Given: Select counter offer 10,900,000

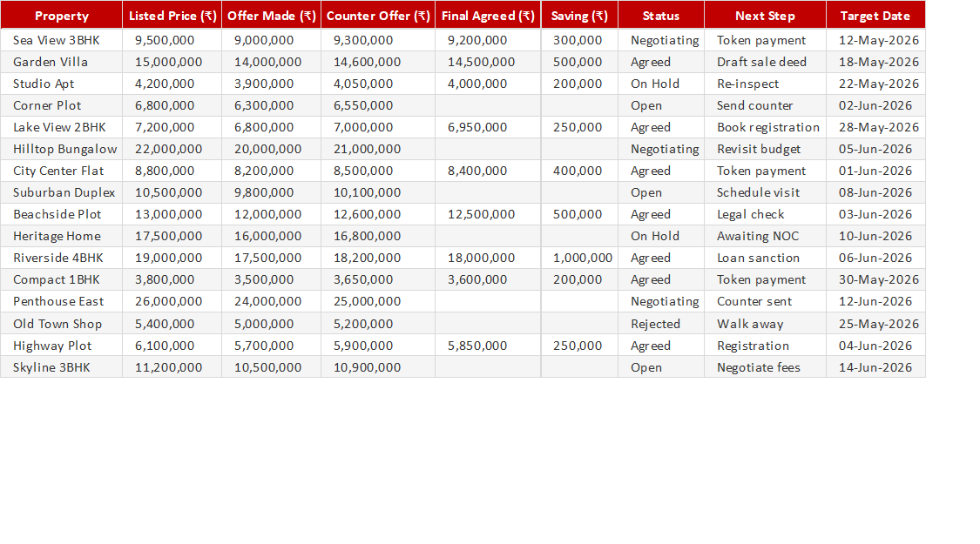Looking at the screenshot, I should 378,367.
